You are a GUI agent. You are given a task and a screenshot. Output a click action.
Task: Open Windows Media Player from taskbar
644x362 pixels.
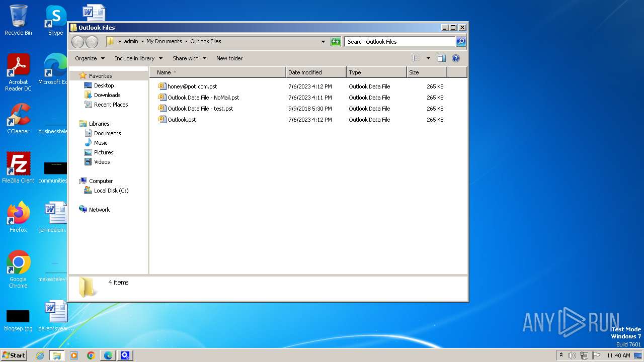click(x=74, y=355)
